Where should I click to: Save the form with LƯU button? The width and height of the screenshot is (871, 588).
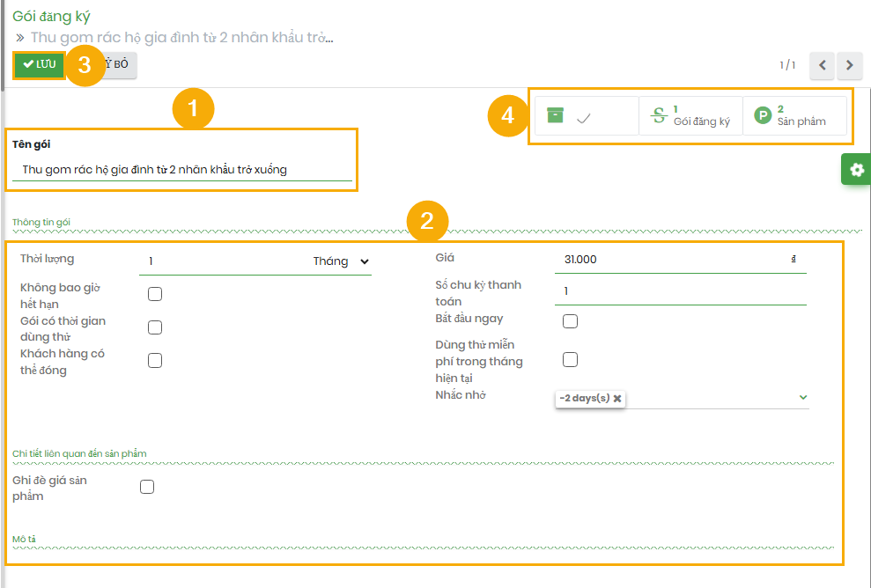tap(40, 65)
